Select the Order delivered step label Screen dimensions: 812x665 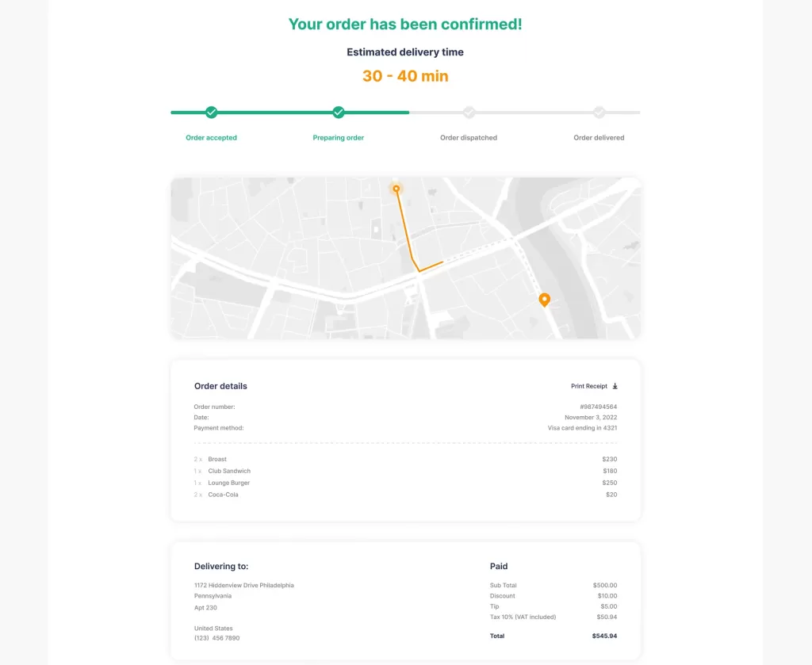599,138
